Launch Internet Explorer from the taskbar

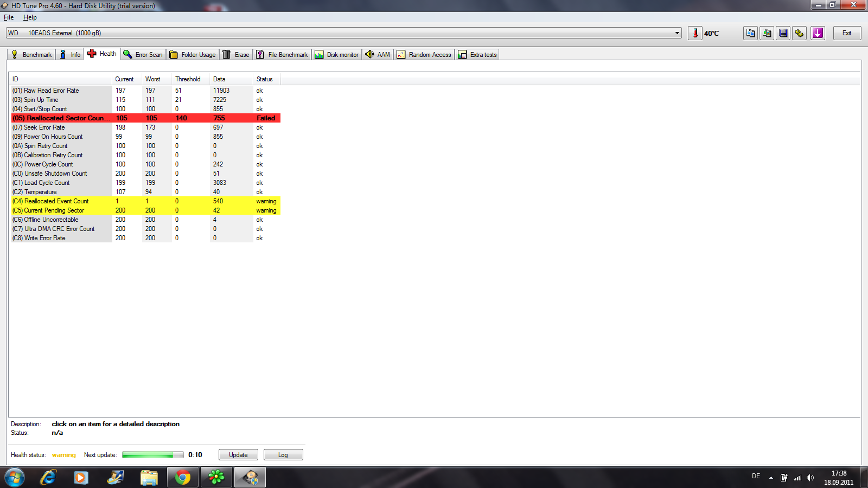[48, 477]
